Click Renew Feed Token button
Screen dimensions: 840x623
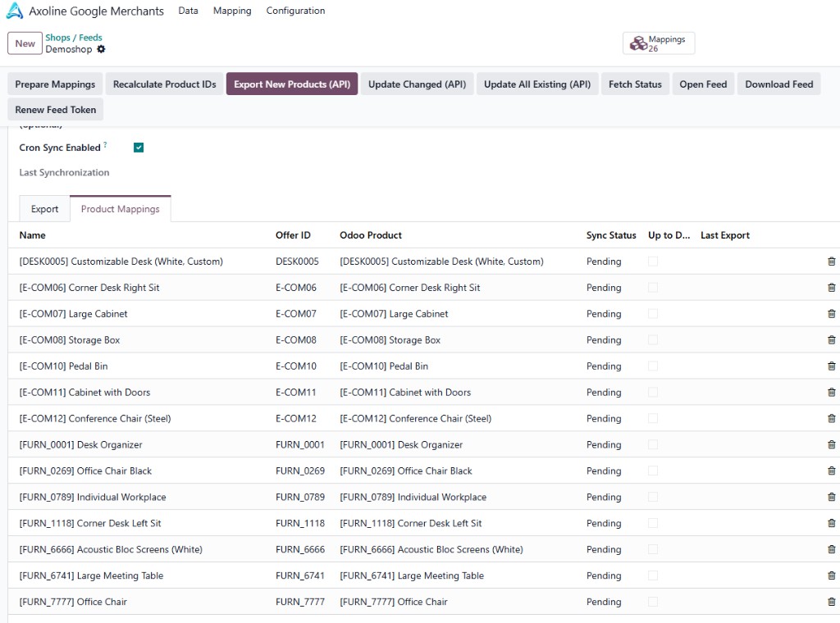(x=55, y=110)
